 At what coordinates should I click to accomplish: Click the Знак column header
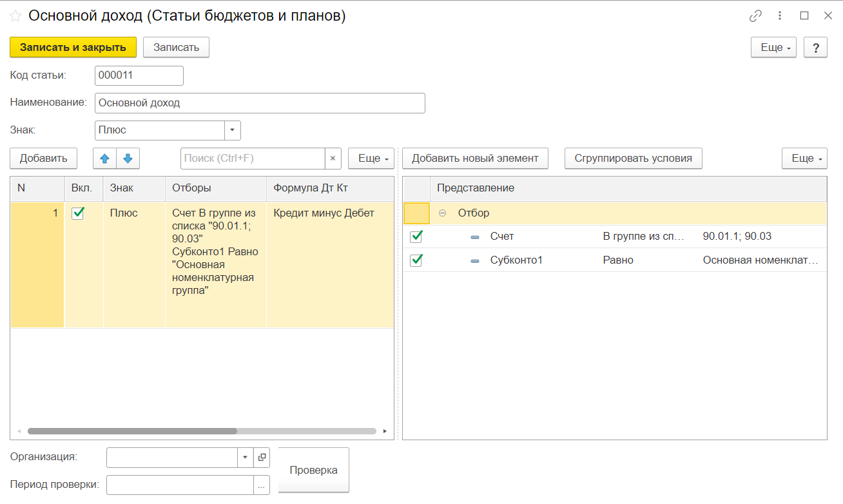click(134, 188)
